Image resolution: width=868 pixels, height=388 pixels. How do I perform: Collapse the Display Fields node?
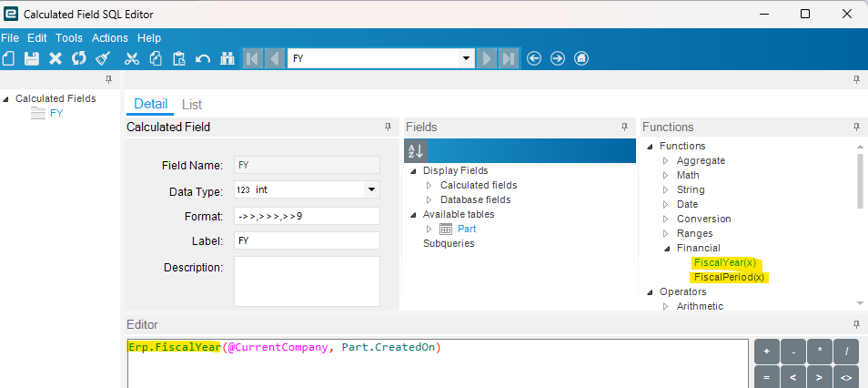pos(413,171)
